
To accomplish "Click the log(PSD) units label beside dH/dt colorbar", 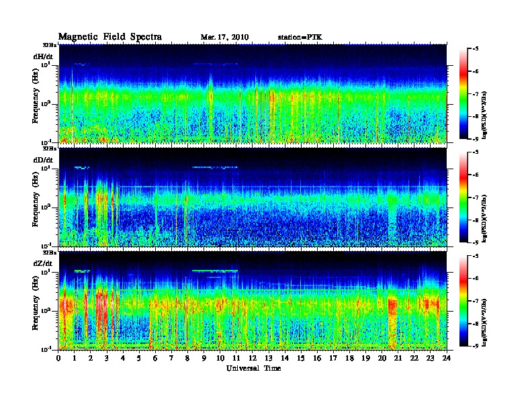I will click(x=485, y=115).
